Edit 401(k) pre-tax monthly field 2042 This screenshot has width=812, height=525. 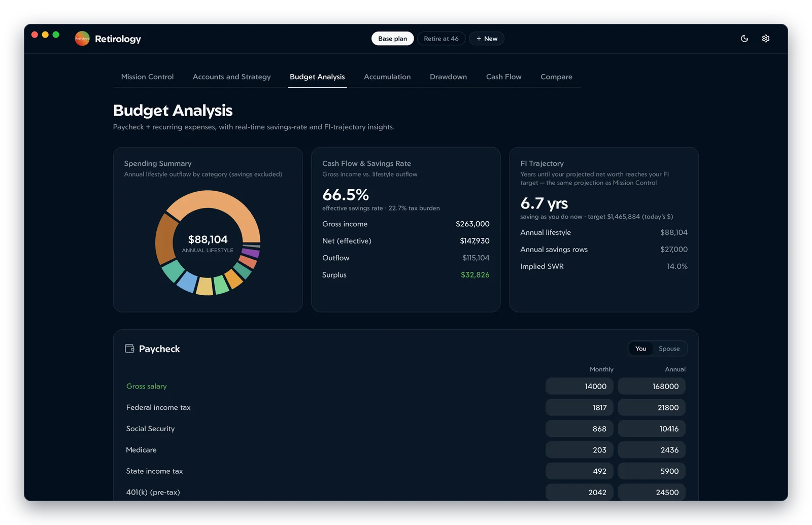tap(580, 493)
